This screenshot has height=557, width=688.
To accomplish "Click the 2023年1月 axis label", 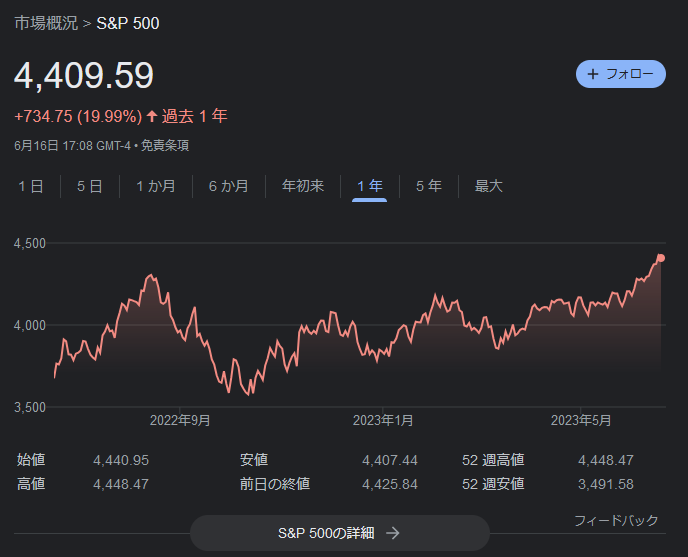I will coord(383,420).
